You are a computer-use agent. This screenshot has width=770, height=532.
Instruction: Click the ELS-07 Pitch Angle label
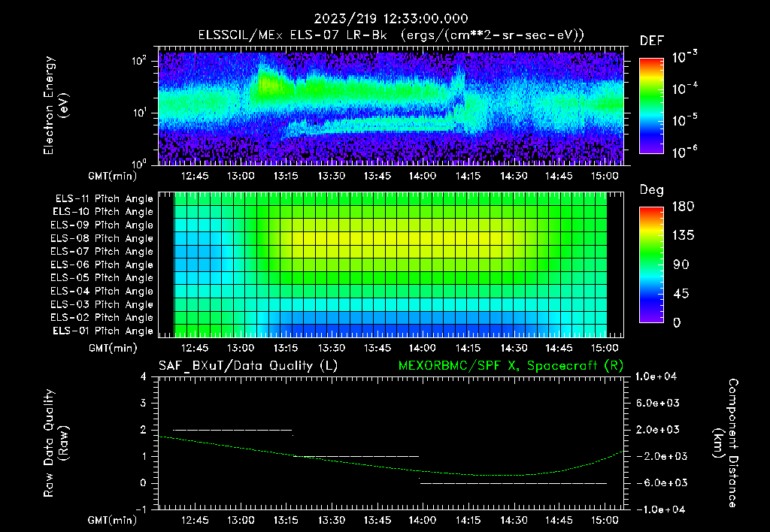click(x=102, y=252)
